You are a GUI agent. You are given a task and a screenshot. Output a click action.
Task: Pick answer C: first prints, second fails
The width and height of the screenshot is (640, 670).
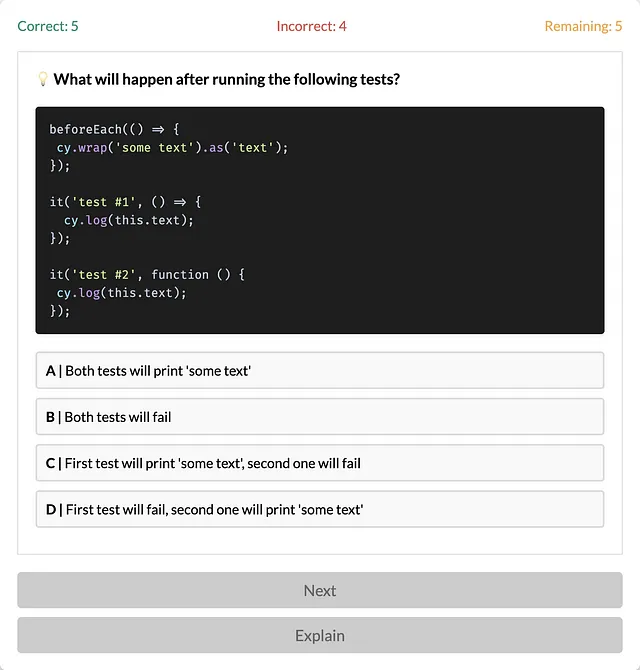[320, 463]
